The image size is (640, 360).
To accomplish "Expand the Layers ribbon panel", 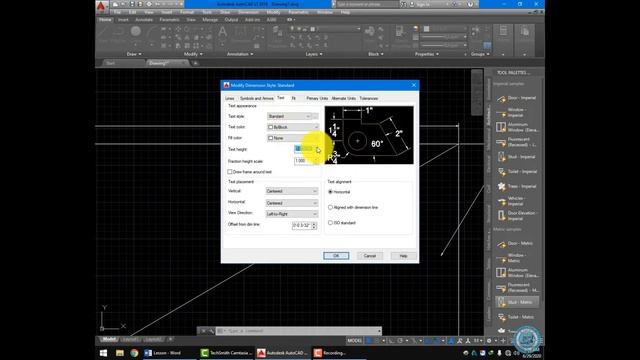I will coord(313,54).
